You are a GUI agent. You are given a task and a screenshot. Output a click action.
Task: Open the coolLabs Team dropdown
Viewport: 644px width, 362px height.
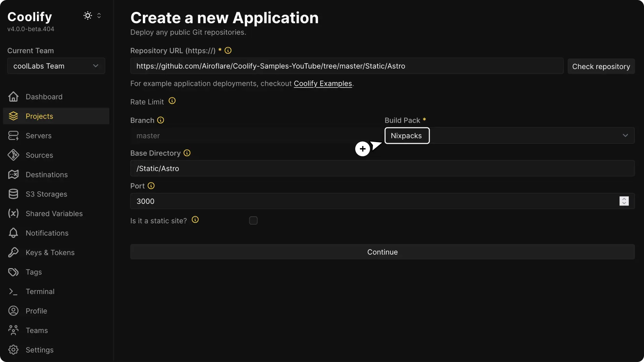coord(56,66)
